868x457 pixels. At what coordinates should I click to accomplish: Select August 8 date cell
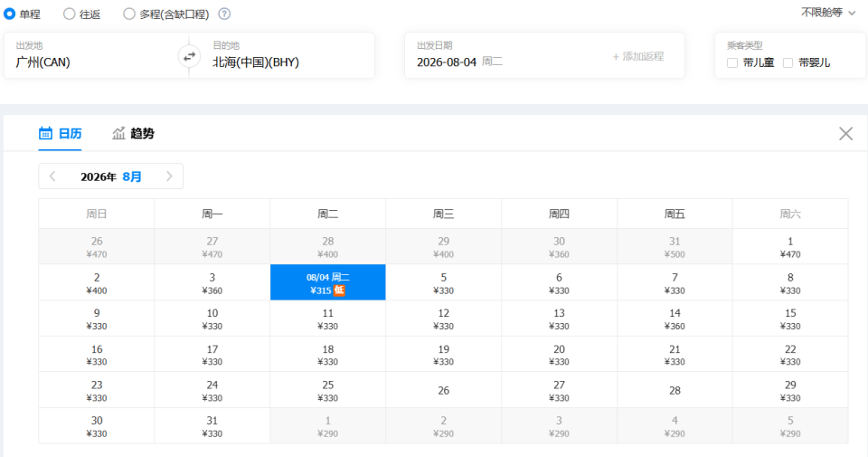point(790,282)
